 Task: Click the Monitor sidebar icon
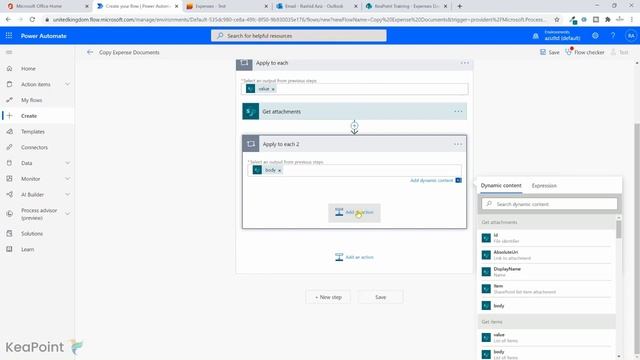tap(9, 179)
